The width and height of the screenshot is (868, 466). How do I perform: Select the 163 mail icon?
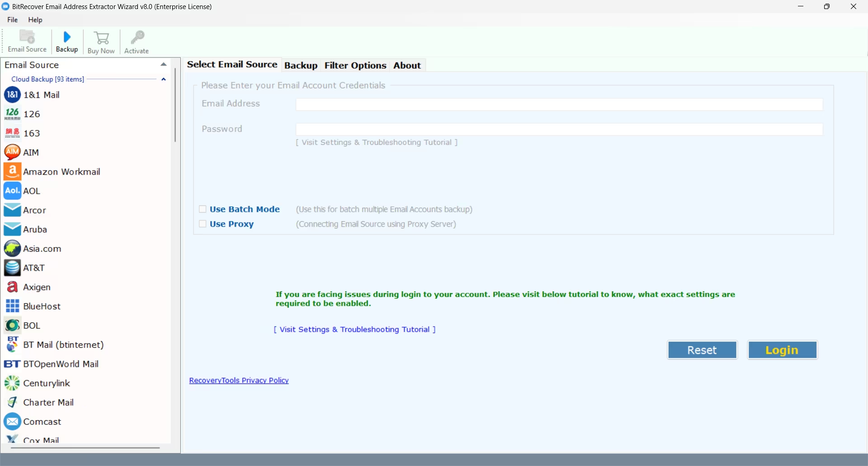pos(12,133)
